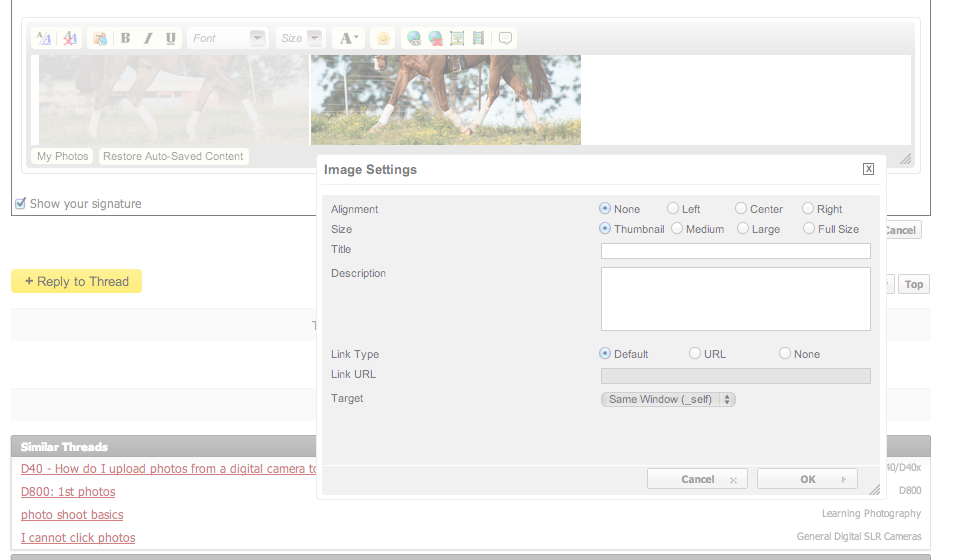Open the Target Same Window dropdown
Image resolution: width=965 pixels, height=560 pixels.
668,399
